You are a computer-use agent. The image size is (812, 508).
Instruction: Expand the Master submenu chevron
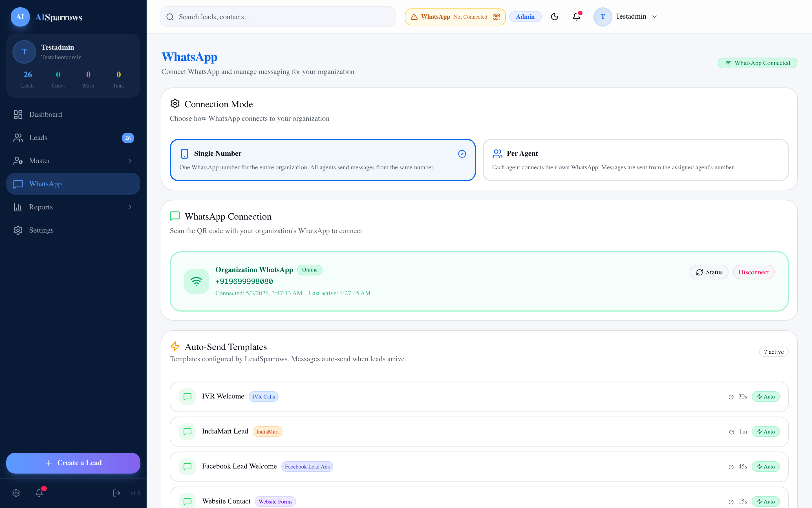(x=130, y=161)
